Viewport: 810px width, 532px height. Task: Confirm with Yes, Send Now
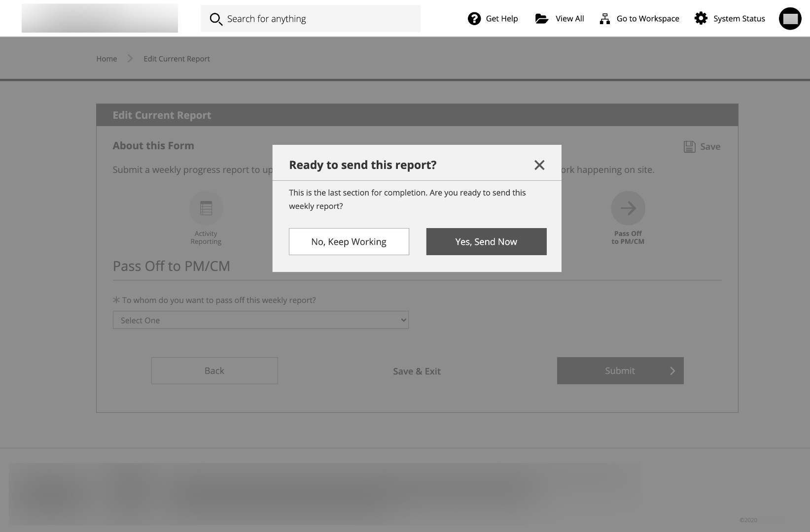[486, 242]
